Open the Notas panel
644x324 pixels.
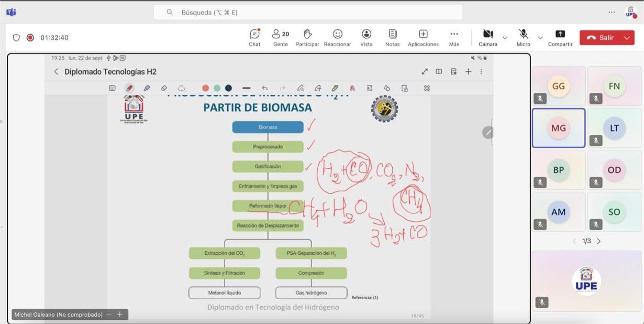tap(392, 37)
